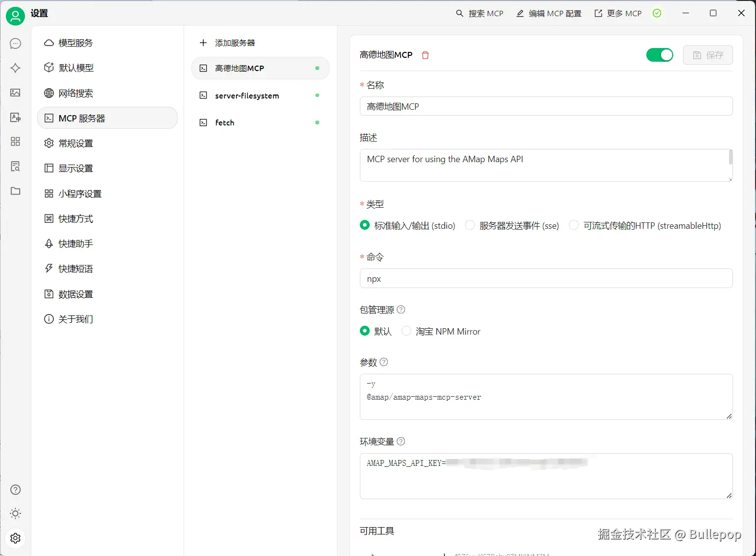This screenshot has width=756, height=556.
Task: Disable the 高德地图MCP server toggle
Action: coord(659,55)
